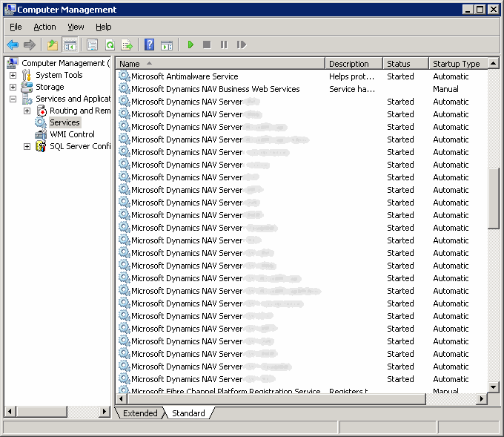Image resolution: width=504 pixels, height=437 pixels.
Task: Click Started status of Microsoft Antimalware Service
Action: point(400,76)
